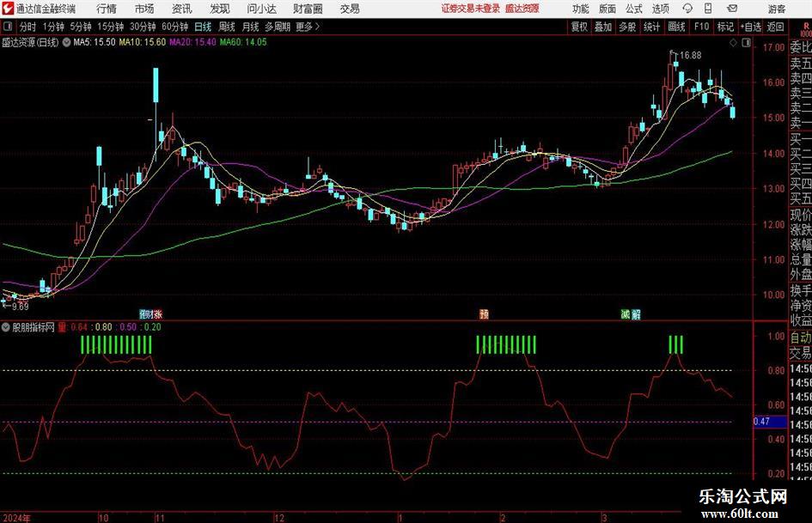
Task: Click the 统计 button
Action: tap(651, 27)
